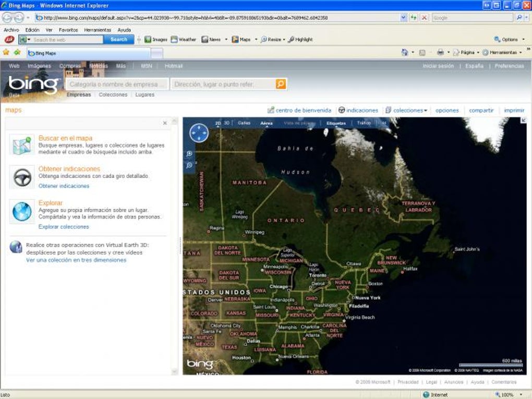Expand the News toolbar dropdown arrow

point(226,40)
